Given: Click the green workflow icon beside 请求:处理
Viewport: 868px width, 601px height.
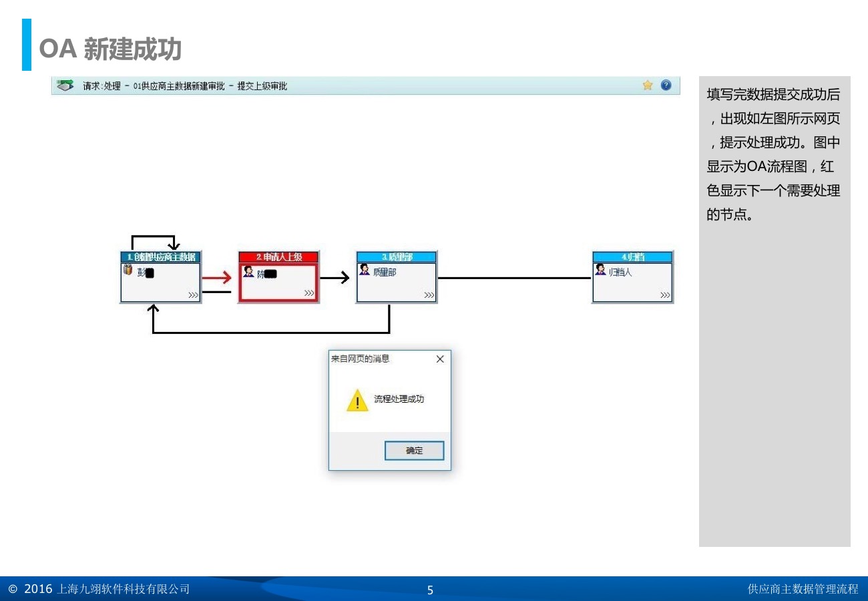Looking at the screenshot, I should (65, 85).
